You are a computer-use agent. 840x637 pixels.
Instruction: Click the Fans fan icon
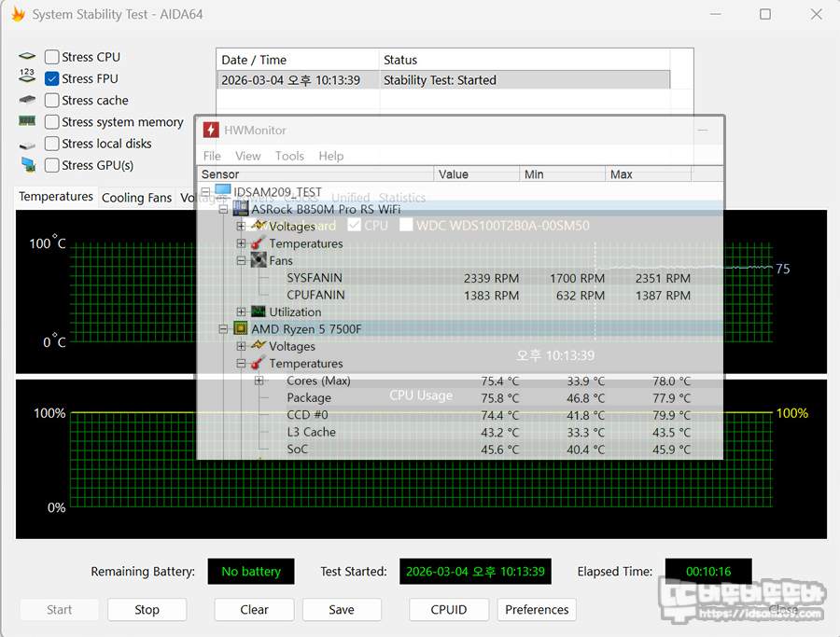point(259,260)
